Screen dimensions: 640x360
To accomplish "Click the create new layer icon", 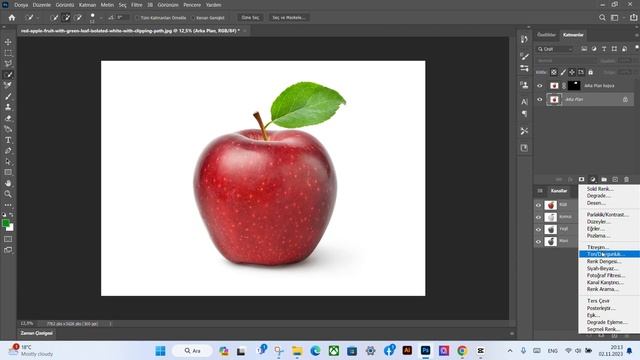I will (615, 180).
